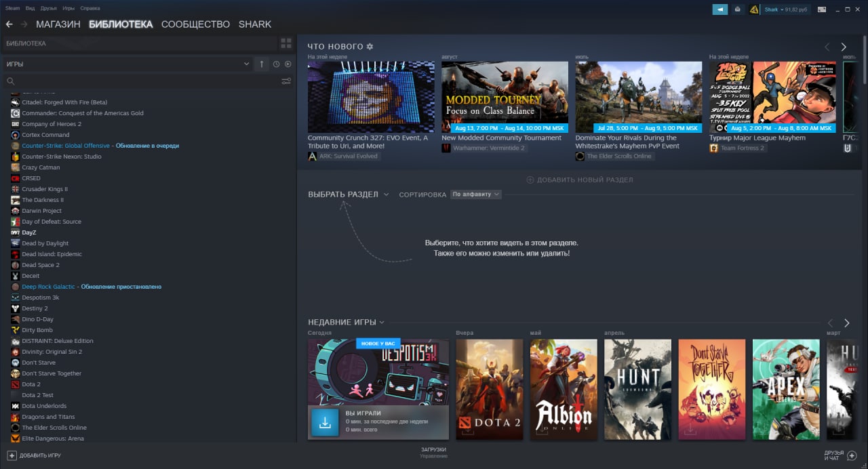Click the Day of Defeat: Source icon
Screen dimensions: 868x469
pyautogui.click(x=16, y=222)
